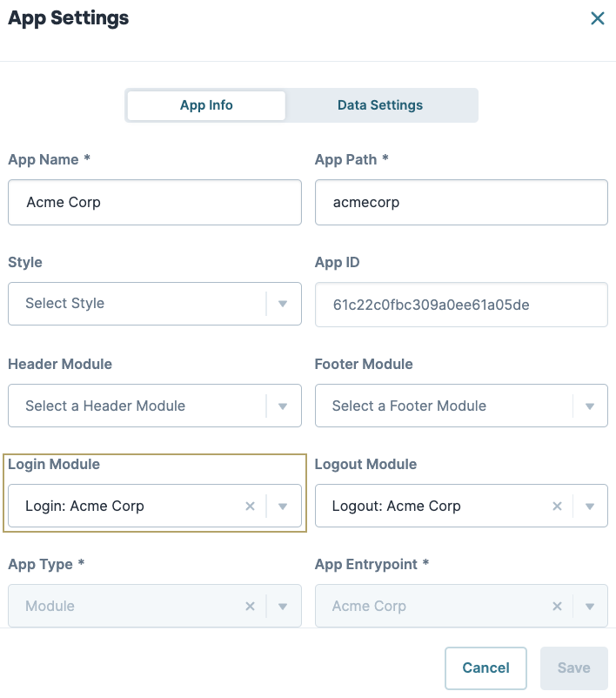This screenshot has width=616, height=698.
Task: Clear the Logout Module selection
Action: coord(557,507)
